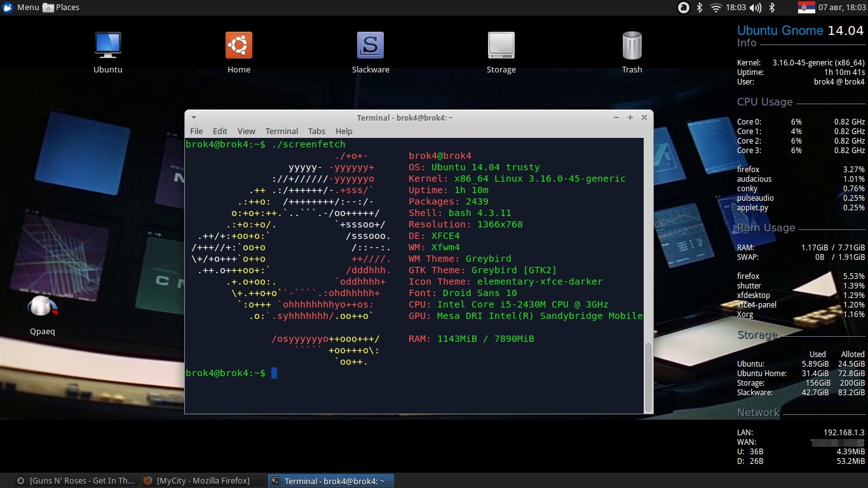The width and height of the screenshot is (868, 488).
Task: Select the Slackware desktop icon
Action: pyautogui.click(x=370, y=52)
